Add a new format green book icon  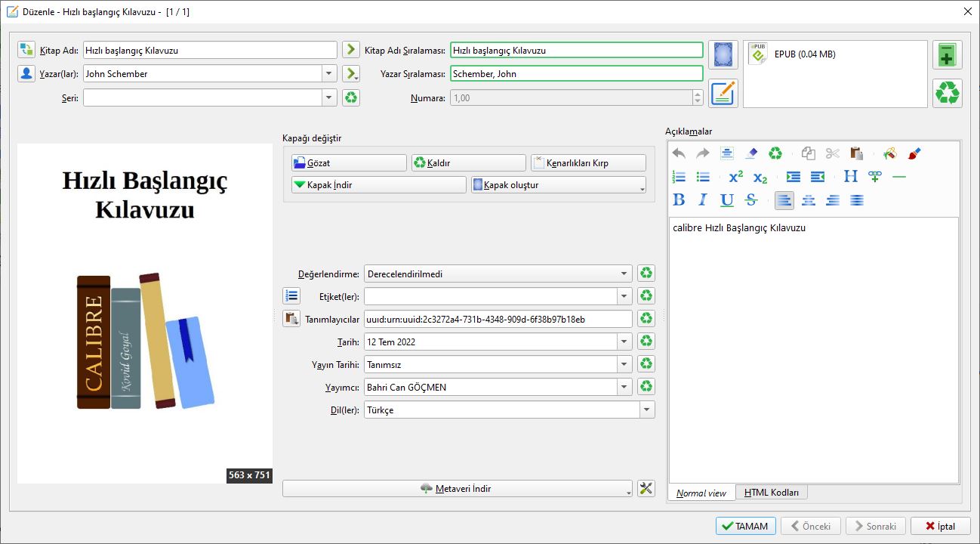[x=947, y=55]
